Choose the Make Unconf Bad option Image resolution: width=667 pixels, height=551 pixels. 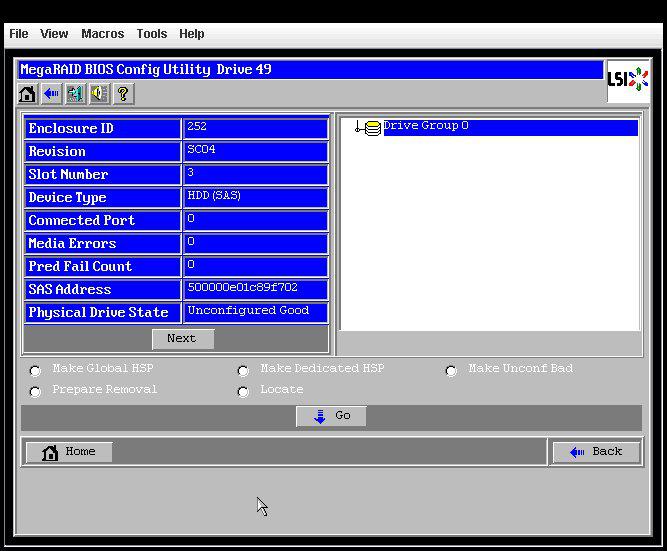pyautogui.click(x=451, y=371)
